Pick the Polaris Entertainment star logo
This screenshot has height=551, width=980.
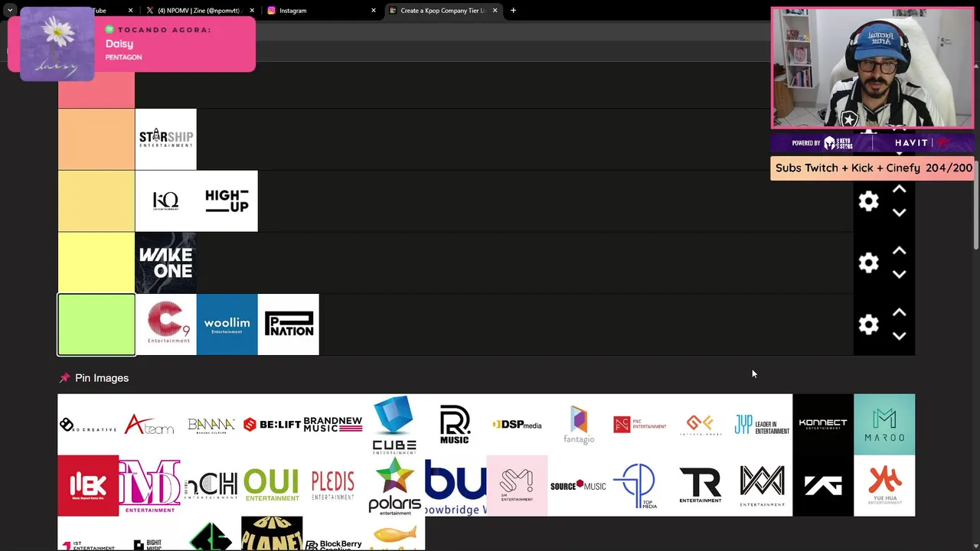(394, 486)
